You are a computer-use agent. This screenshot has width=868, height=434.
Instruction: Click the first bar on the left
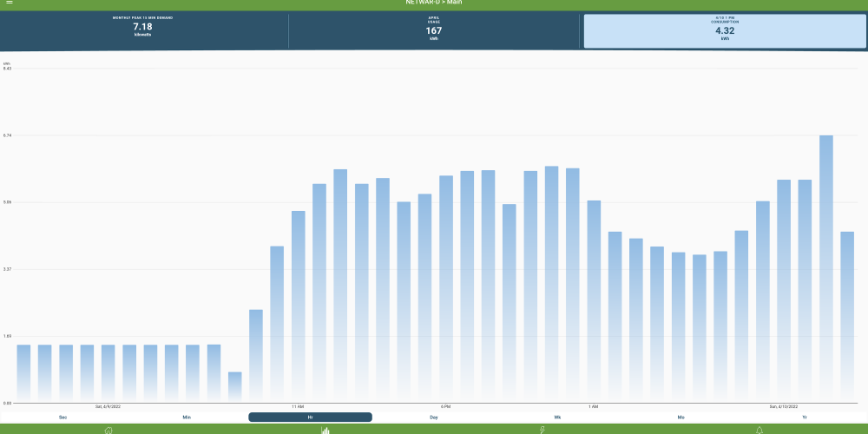click(x=23, y=373)
